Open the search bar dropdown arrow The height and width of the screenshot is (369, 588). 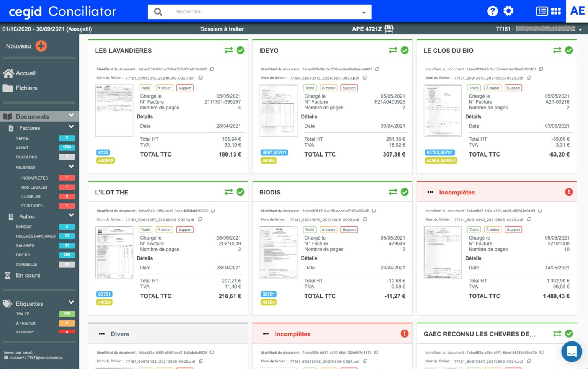point(363,12)
